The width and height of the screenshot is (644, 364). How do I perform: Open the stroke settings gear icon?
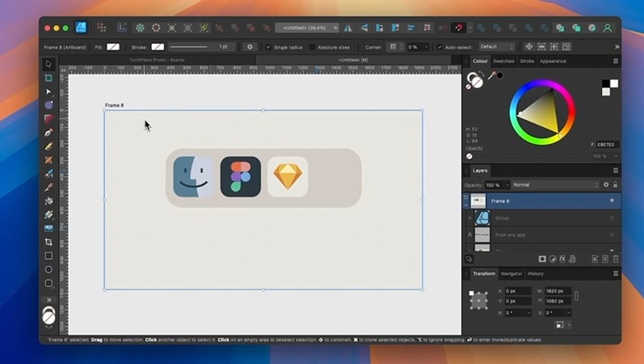[250, 47]
